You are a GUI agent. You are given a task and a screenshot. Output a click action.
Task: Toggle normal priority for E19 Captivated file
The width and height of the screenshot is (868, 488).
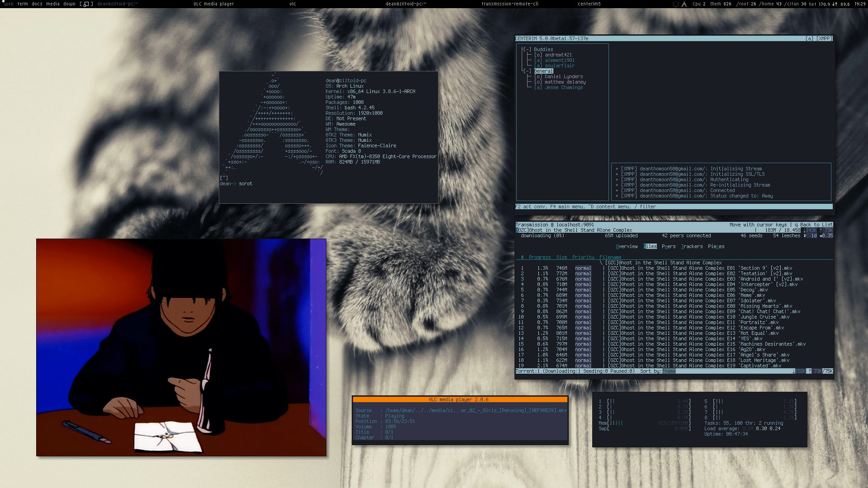(583, 366)
